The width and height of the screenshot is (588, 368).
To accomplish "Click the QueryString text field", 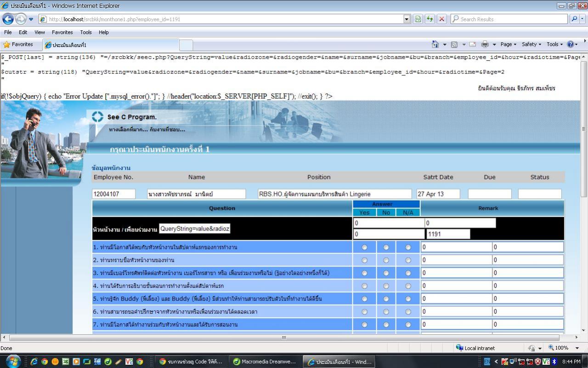I will click(x=195, y=229).
